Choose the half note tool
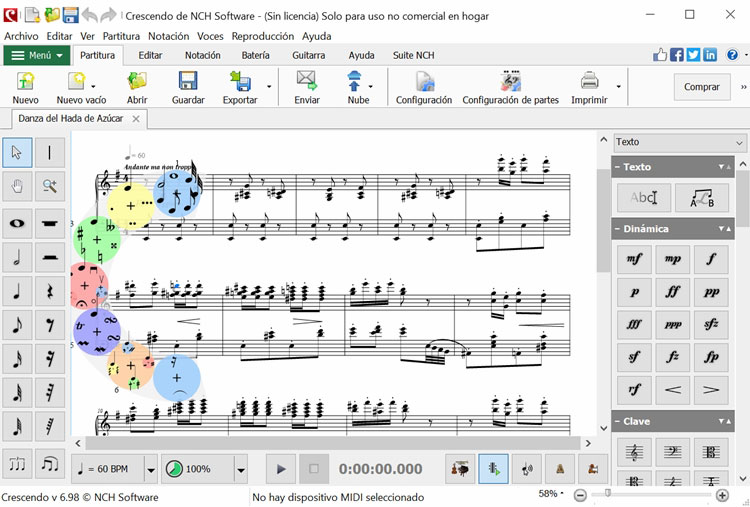 [17, 257]
